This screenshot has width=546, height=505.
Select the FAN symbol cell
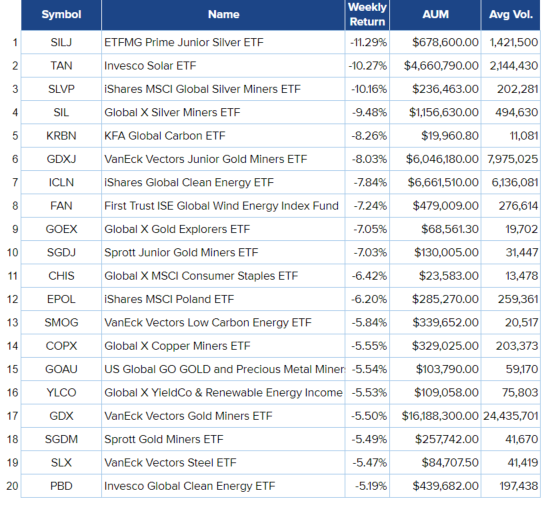[x=61, y=205]
